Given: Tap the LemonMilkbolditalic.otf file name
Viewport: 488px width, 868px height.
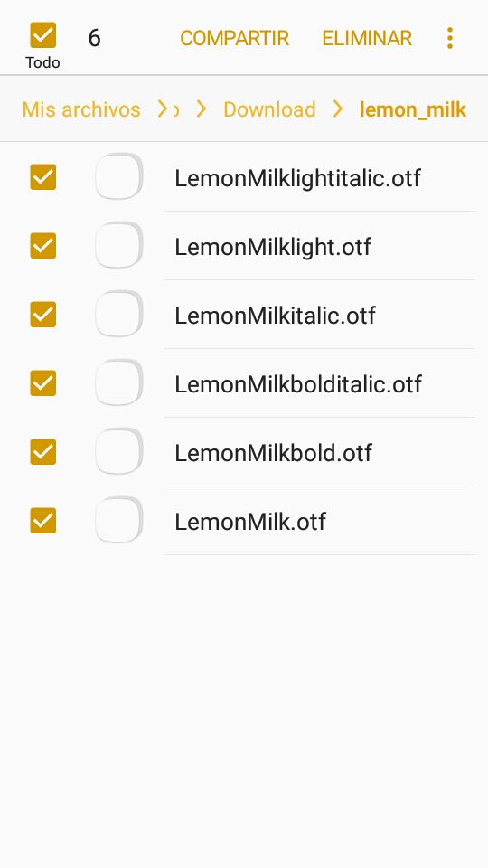Looking at the screenshot, I should 298,384.
